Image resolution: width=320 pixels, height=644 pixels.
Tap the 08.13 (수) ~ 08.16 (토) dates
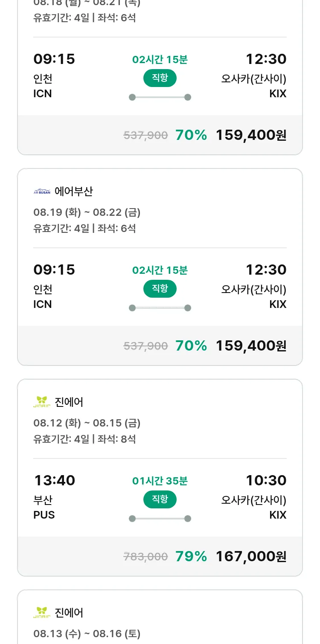[x=87, y=634]
